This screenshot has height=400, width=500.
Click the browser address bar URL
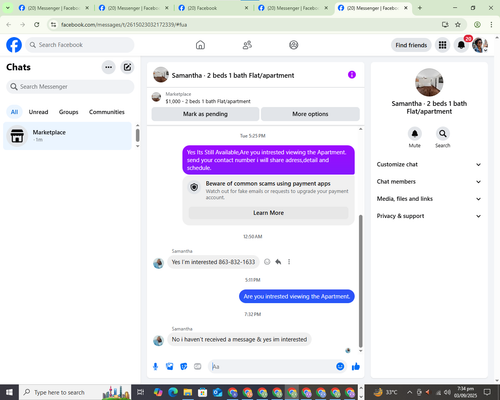tap(124, 25)
